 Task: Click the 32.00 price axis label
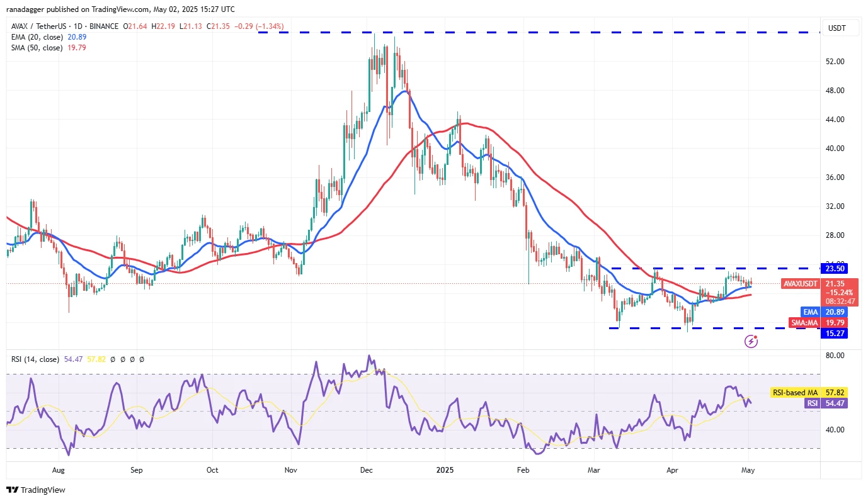[835, 206]
